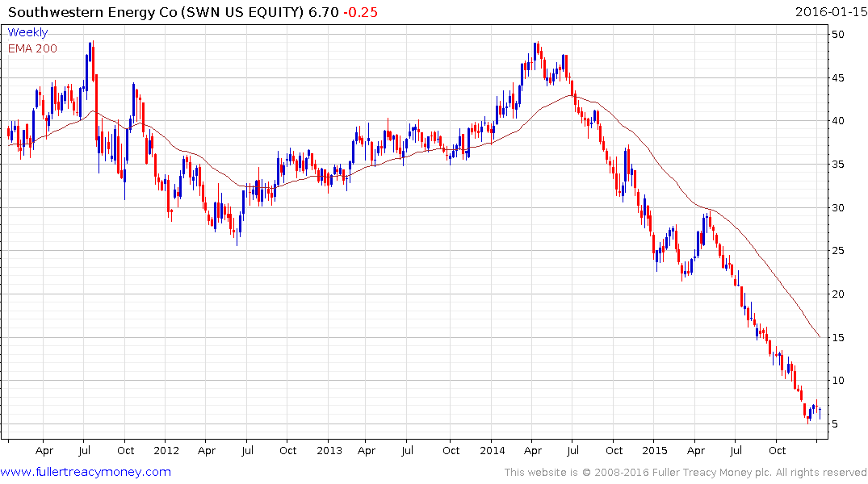Click the 2013 x-axis label

[329, 450]
